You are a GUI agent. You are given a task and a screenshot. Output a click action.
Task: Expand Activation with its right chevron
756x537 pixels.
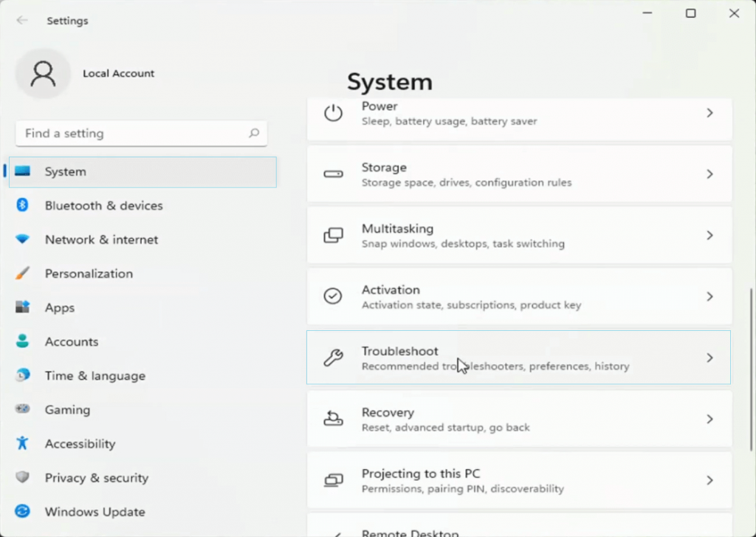[x=709, y=296]
